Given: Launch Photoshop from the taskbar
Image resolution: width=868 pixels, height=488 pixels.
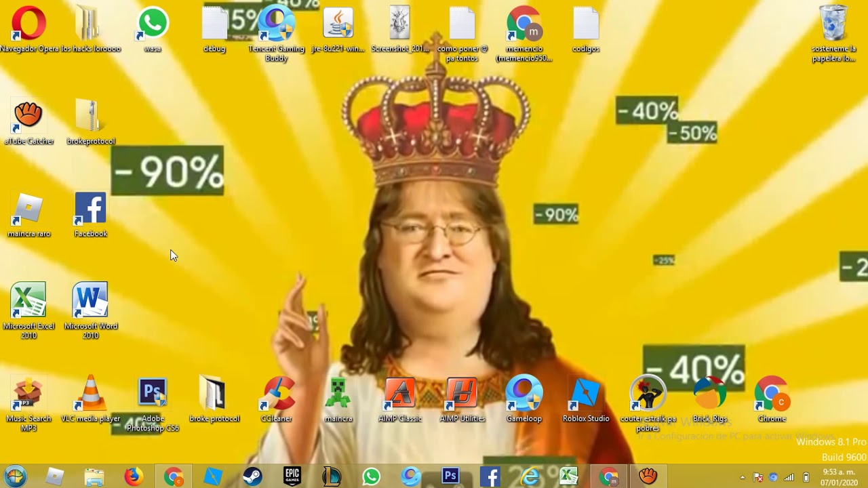Looking at the screenshot, I should click(450, 477).
